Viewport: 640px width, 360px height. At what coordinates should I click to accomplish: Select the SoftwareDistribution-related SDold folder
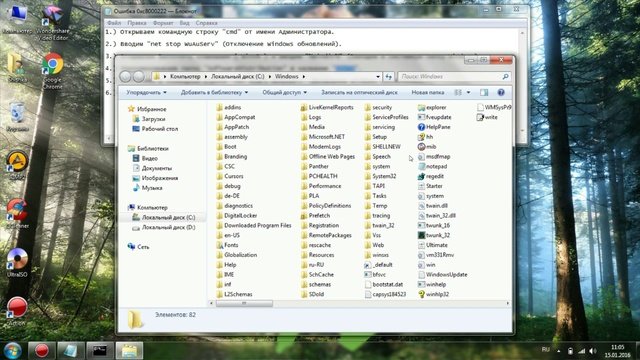[x=312, y=294]
